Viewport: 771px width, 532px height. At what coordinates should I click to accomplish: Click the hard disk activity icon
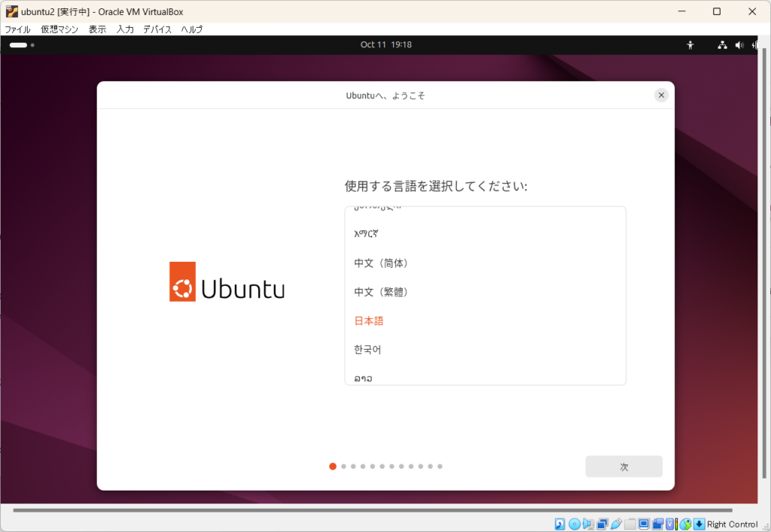[560, 524]
